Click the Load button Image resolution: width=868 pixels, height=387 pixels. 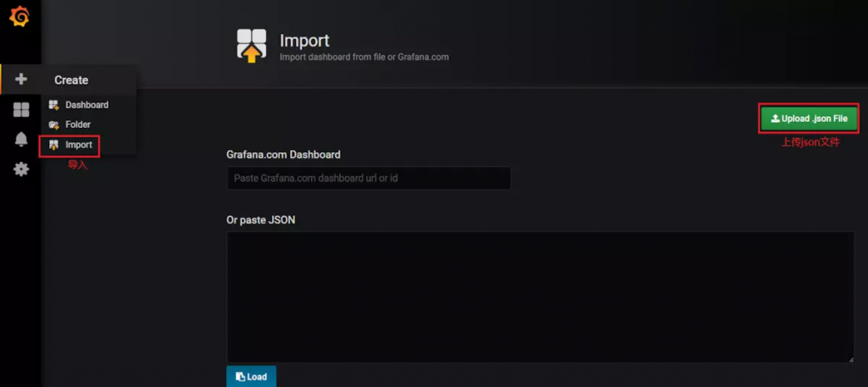251,377
